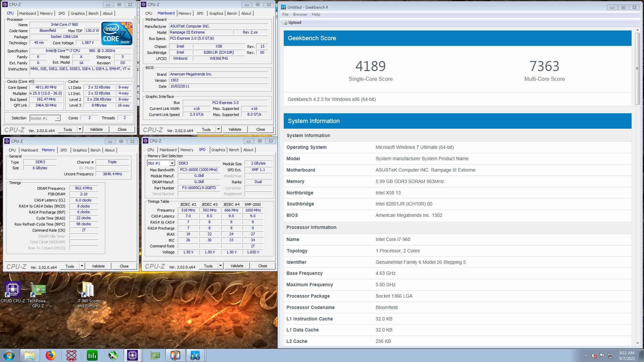The image size is (644, 362).
Task: Click the Rampage III Extreme model field in CPU-Z
Action: pos(201,32)
